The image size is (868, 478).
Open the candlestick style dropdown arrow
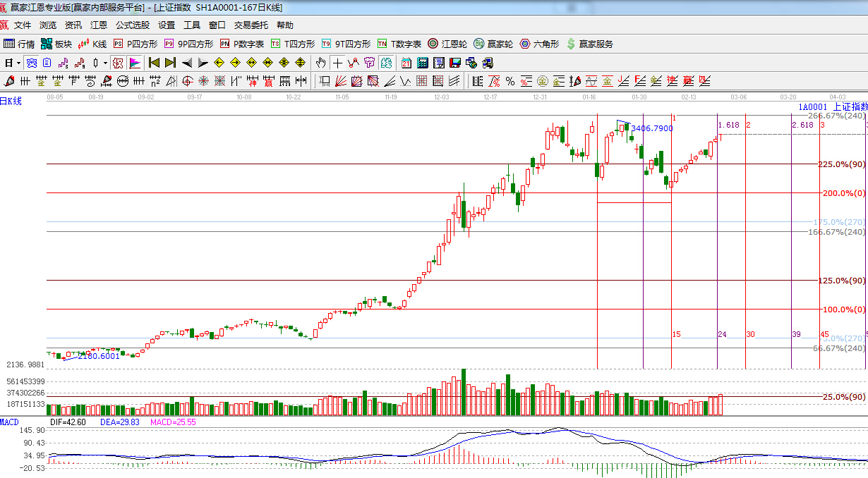point(105,63)
